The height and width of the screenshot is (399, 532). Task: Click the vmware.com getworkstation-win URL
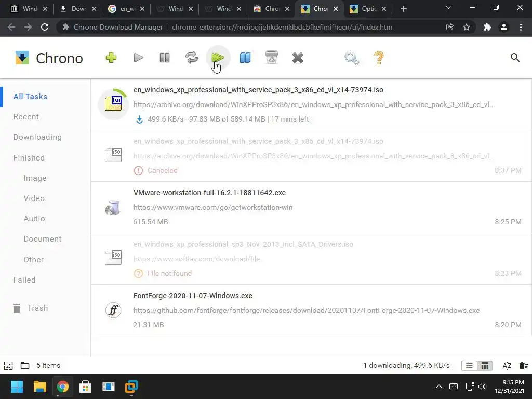pyautogui.click(x=212, y=207)
